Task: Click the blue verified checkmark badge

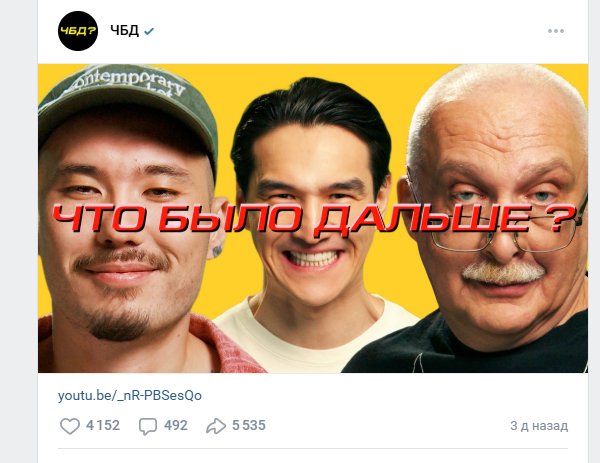Action: [149, 31]
